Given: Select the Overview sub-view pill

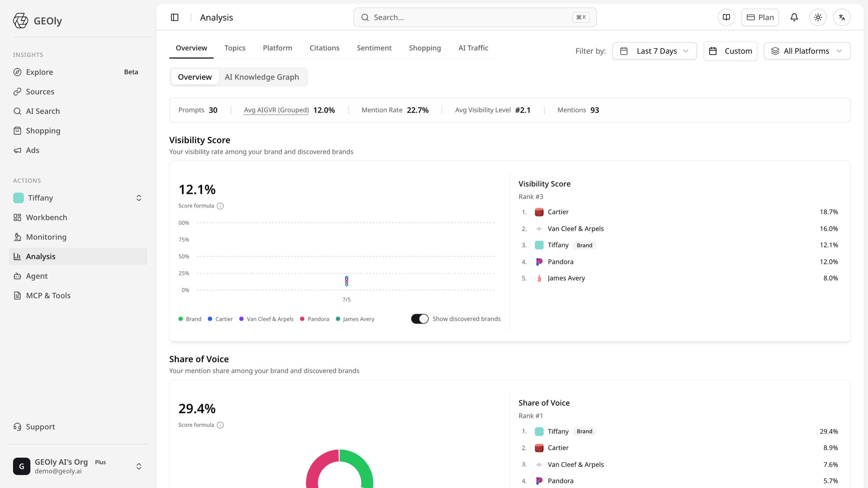Looking at the screenshot, I should click(x=195, y=77).
